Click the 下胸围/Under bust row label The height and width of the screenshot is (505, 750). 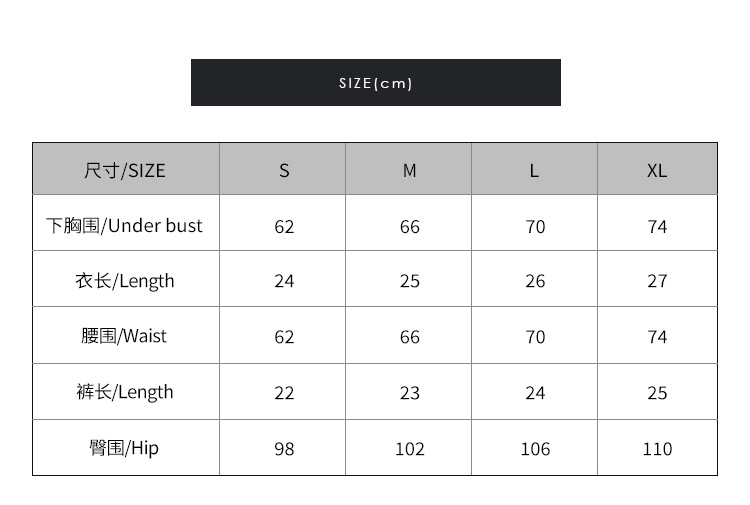click(x=125, y=225)
